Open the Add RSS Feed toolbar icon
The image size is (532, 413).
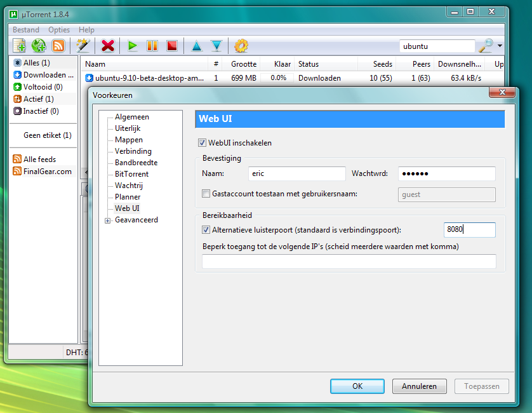click(58, 46)
